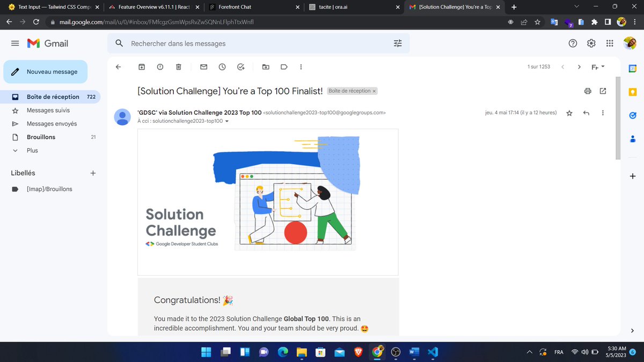644x362 pixels.
Task: Switch to Forefront Chat tab
Action: point(254,7)
